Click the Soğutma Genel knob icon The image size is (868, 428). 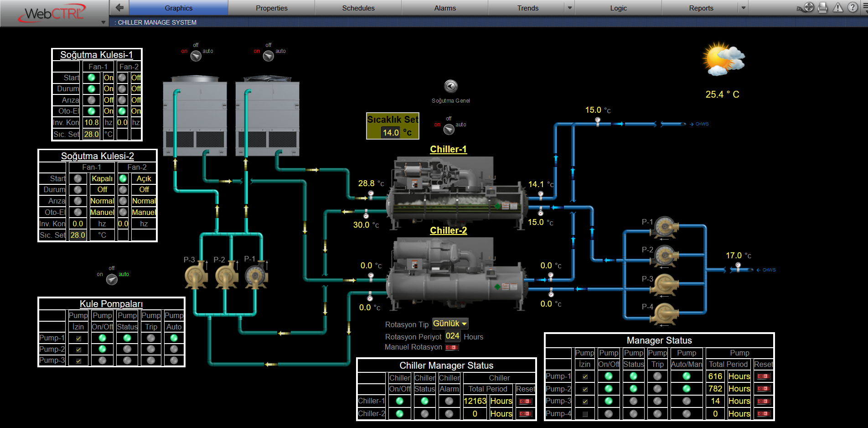[x=450, y=86]
